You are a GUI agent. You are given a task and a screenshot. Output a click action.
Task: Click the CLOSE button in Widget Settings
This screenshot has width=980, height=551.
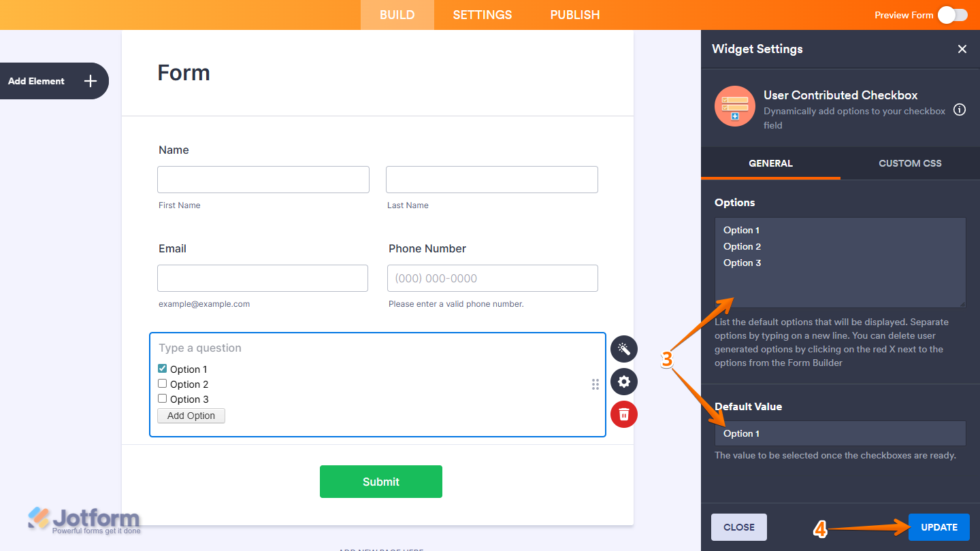pos(738,527)
